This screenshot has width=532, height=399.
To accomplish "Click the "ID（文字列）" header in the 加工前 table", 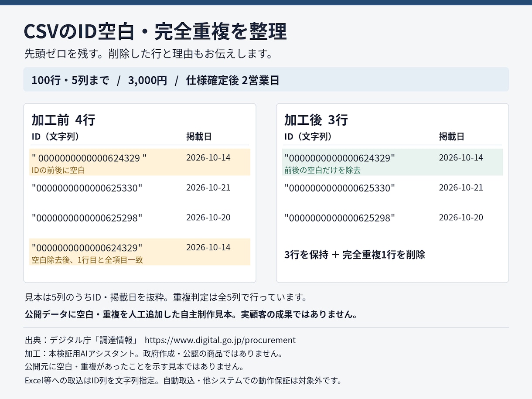I will point(55,136).
